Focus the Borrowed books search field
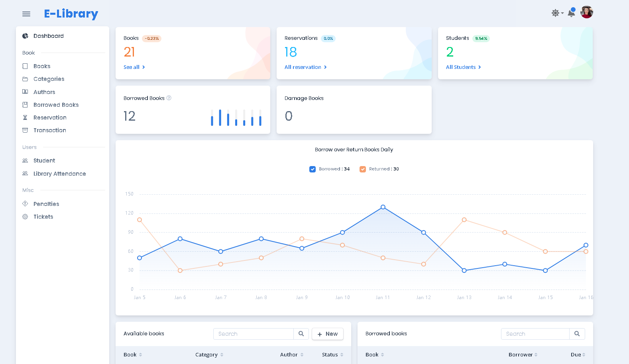 [535, 334]
